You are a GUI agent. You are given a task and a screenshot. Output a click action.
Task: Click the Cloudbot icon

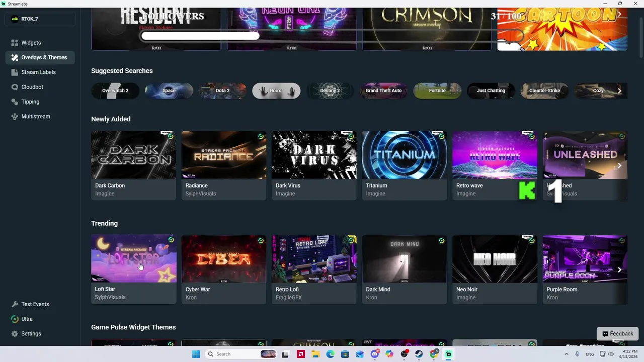point(15,87)
